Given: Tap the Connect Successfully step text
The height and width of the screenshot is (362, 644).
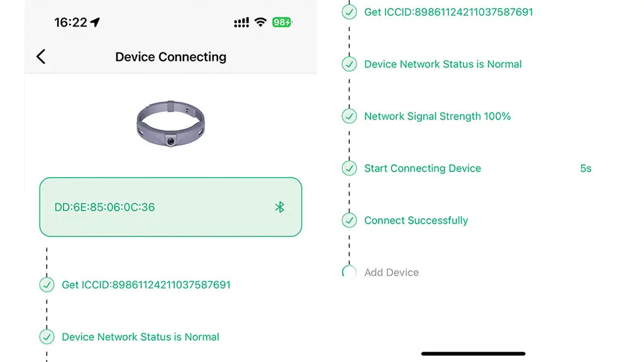Looking at the screenshot, I should [x=416, y=221].
